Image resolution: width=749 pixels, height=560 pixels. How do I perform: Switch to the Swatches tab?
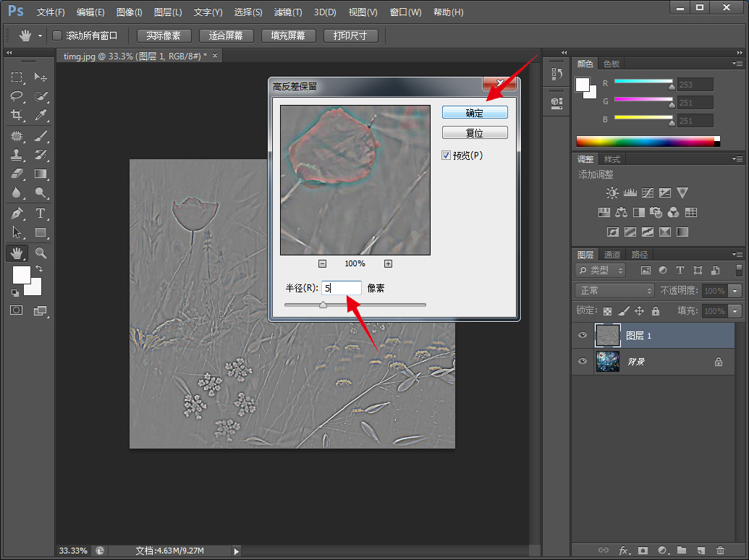click(x=612, y=64)
